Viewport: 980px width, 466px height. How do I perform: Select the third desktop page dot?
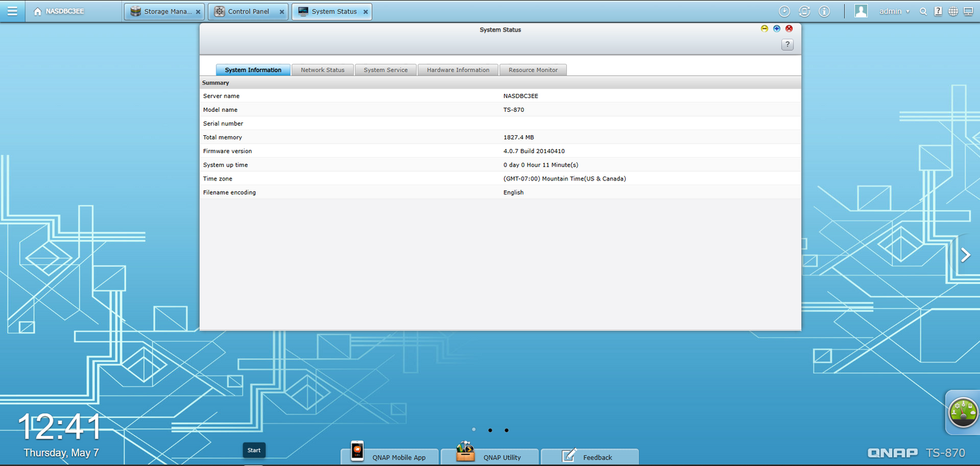coord(506,430)
